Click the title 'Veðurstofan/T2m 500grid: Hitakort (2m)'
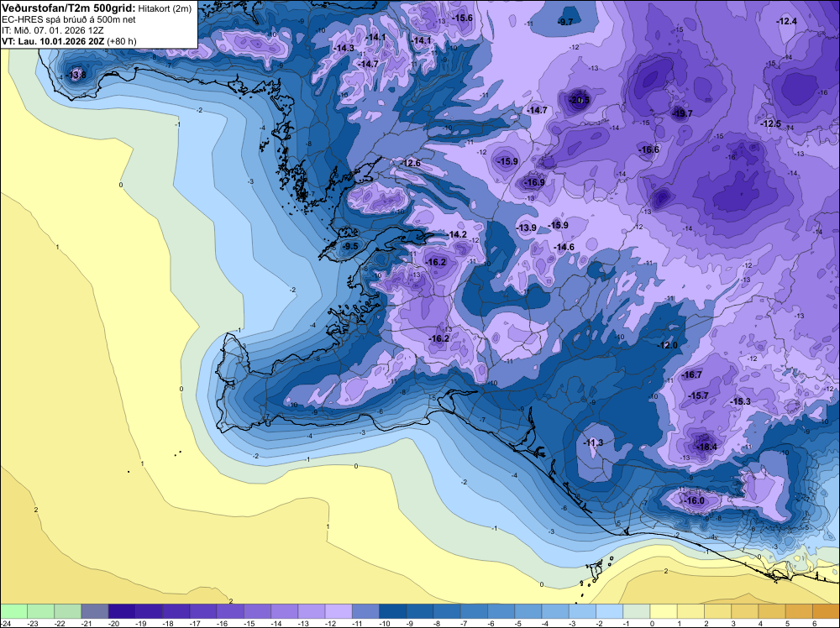Screen dimensions: 840x628 click(97, 8)
